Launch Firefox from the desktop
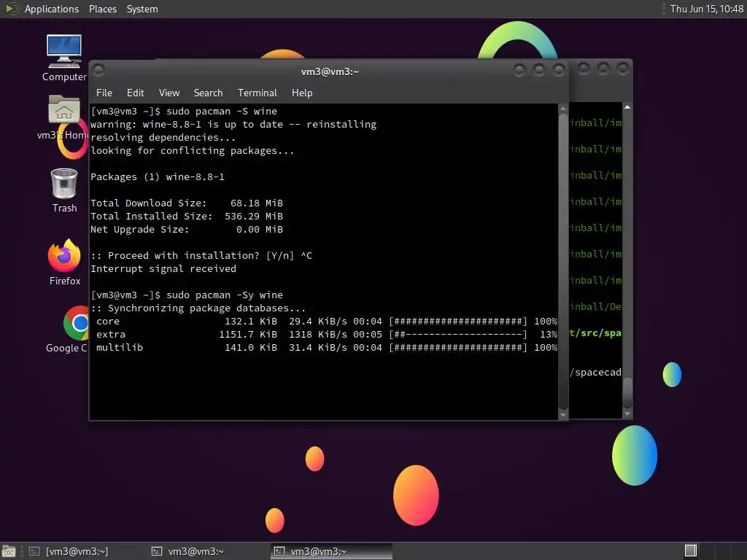Screen dimensions: 747x560 coord(64,262)
